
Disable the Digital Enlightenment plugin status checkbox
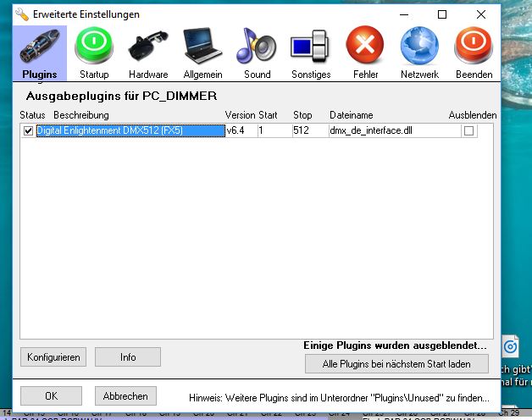pos(28,130)
